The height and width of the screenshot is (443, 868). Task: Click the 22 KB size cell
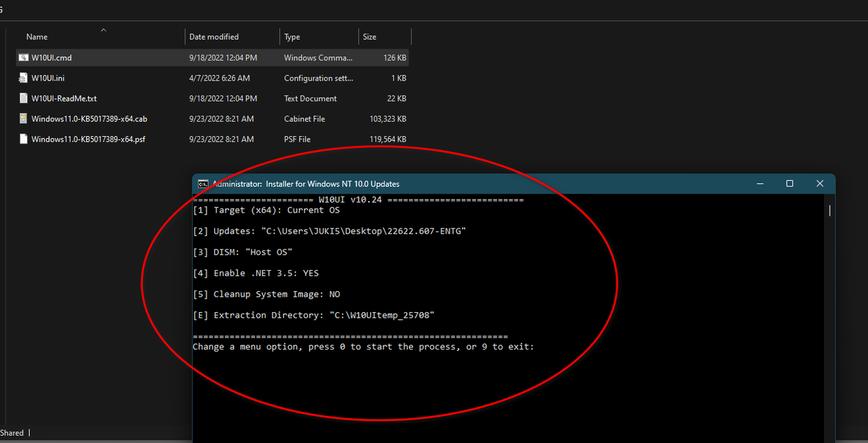397,98
